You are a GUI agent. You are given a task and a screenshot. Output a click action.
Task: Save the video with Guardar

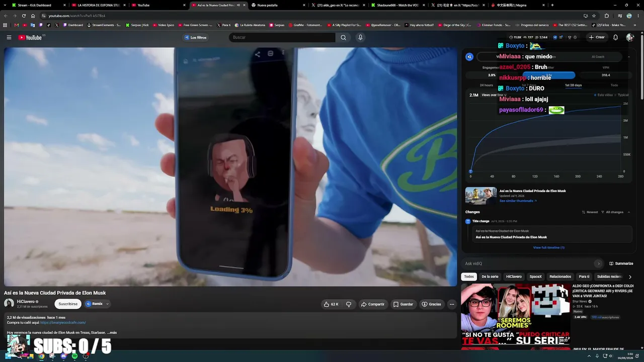[404, 304]
